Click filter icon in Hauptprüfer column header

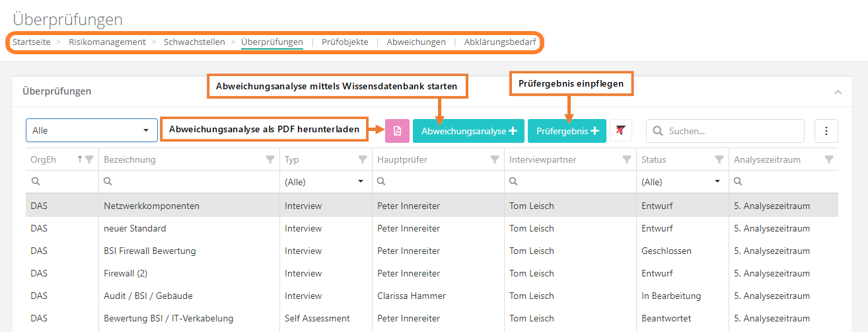(x=494, y=159)
